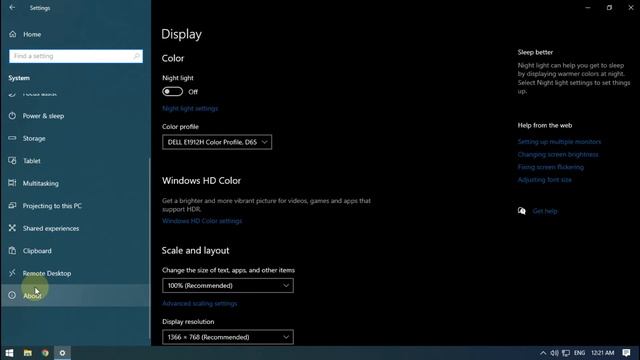
Task: Open Windows HD Color settings link
Action: pyautogui.click(x=202, y=221)
